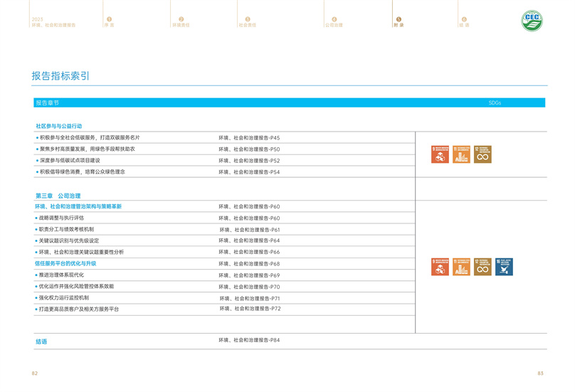The height and width of the screenshot is (392, 575).
Task: Follow the P72 page reference link
Action: tap(250, 309)
